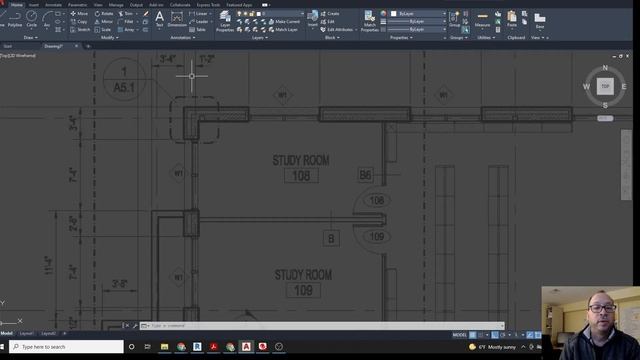Select the Circle draw tool
Screen dimensions: 640x360
click(31, 19)
